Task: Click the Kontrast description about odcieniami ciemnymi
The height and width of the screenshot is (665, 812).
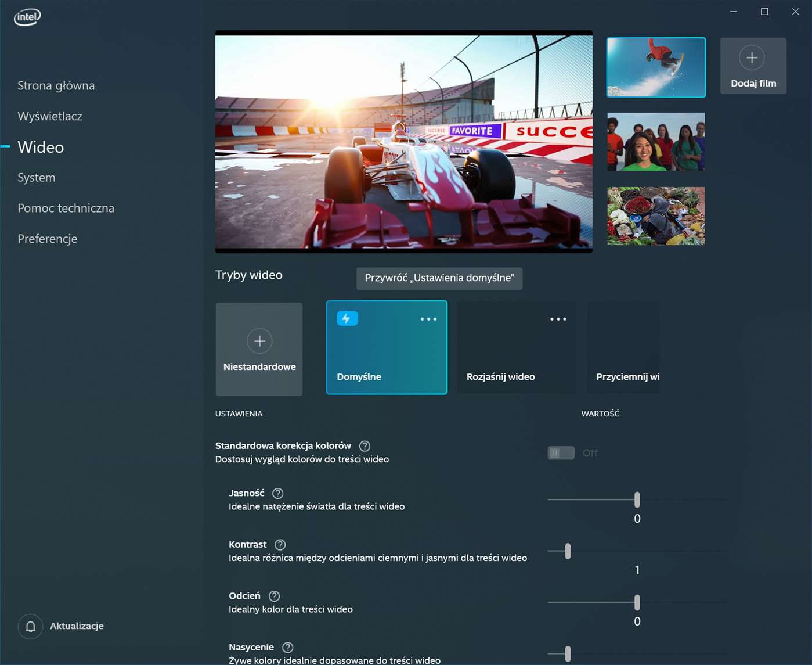Action: coord(378,558)
